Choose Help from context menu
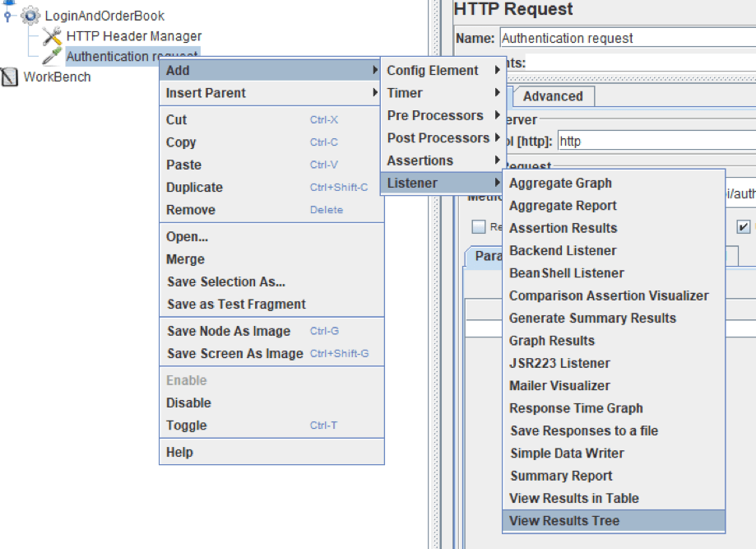Screen dimensions: 756x549 271,452
